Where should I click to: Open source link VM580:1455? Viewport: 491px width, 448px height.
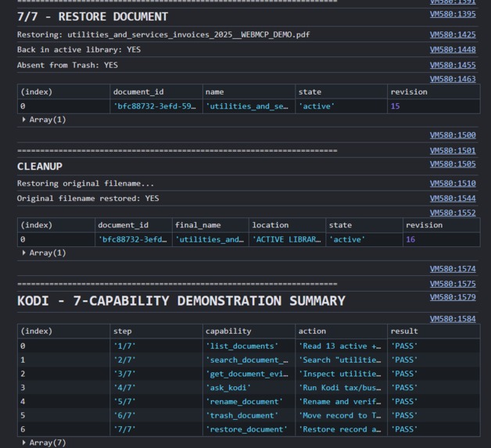coord(453,65)
